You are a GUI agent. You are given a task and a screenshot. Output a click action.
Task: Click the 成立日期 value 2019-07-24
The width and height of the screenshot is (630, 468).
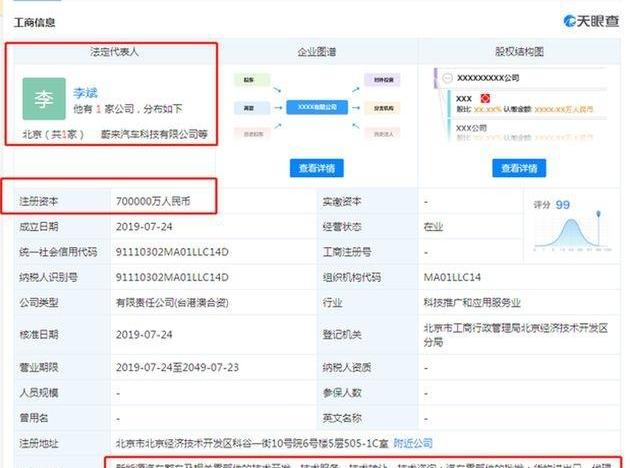pos(144,227)
